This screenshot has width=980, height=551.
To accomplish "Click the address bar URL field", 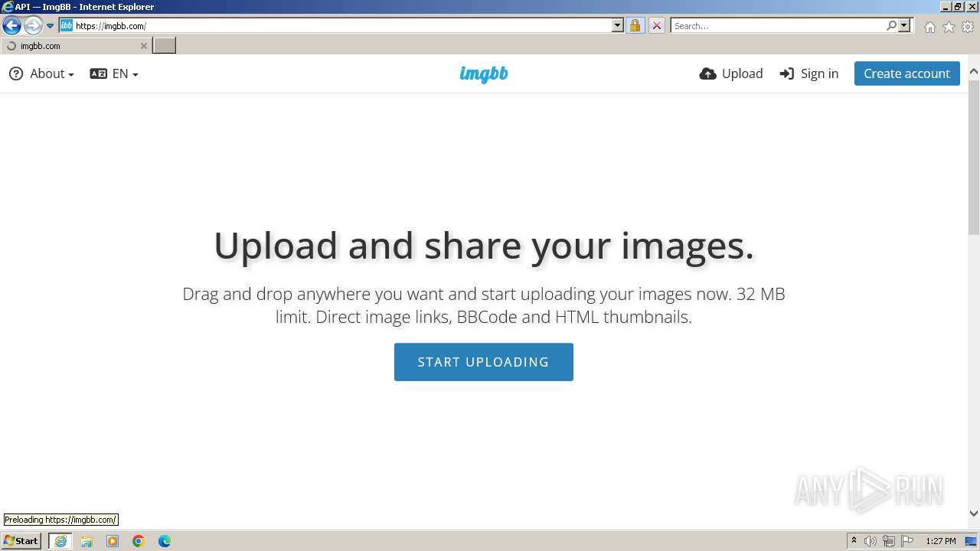I will coord(342,25).
